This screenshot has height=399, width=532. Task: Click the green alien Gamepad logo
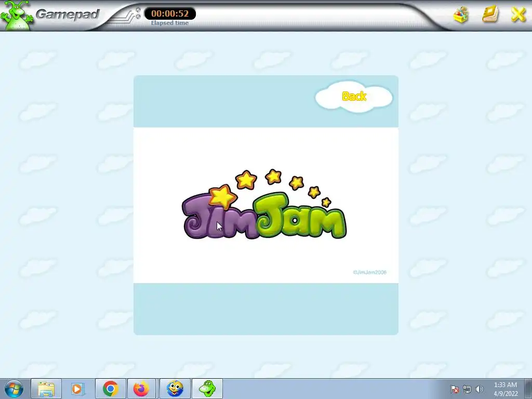tap(16, 15)
